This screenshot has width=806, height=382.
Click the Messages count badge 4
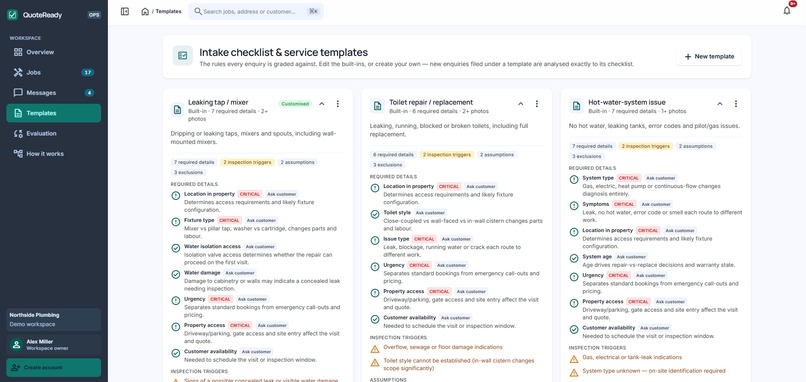pos(89,93)
